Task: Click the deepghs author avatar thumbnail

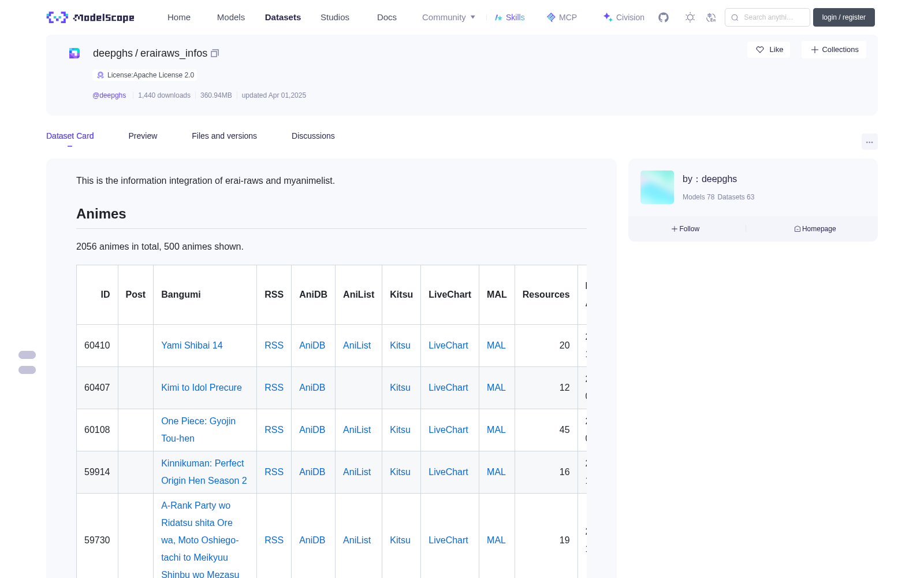Action: pos(657,187)
